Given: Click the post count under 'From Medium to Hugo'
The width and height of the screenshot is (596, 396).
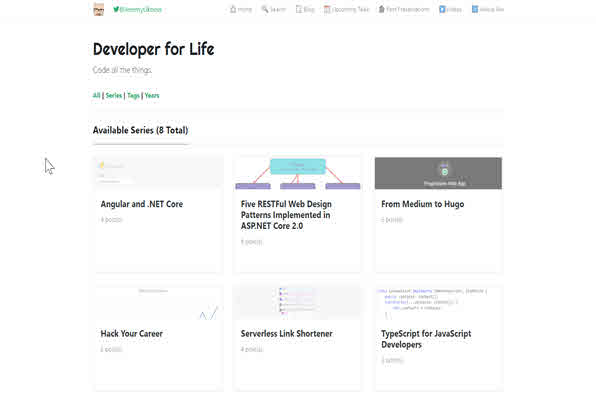Looking at the screenshot, I should 392,220.
